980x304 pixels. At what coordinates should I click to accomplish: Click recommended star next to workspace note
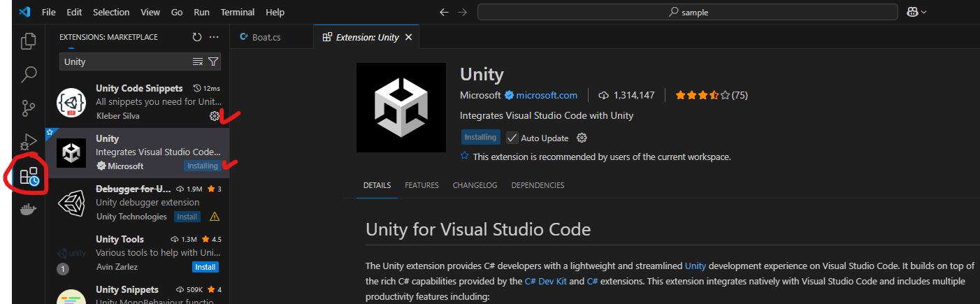[465, 157]
